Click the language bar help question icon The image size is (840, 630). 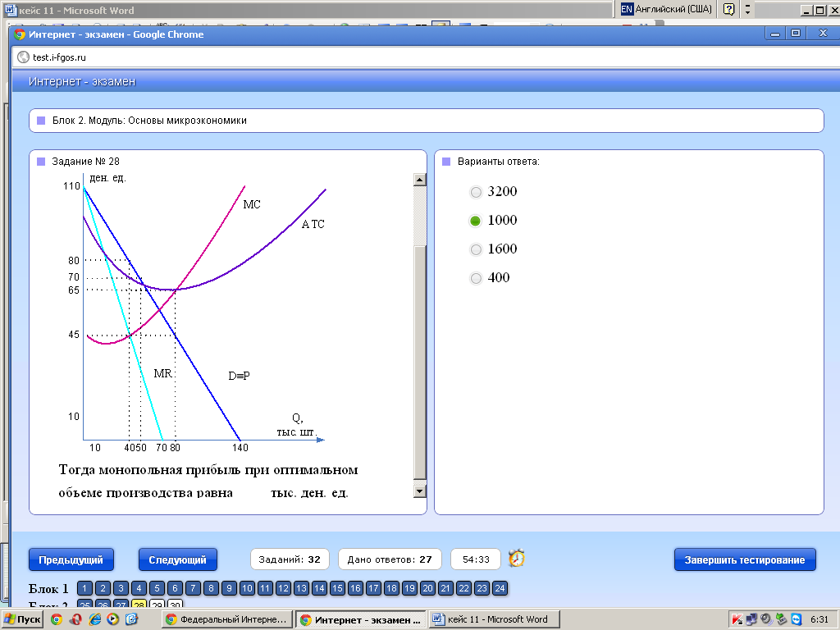click(728, 9)
